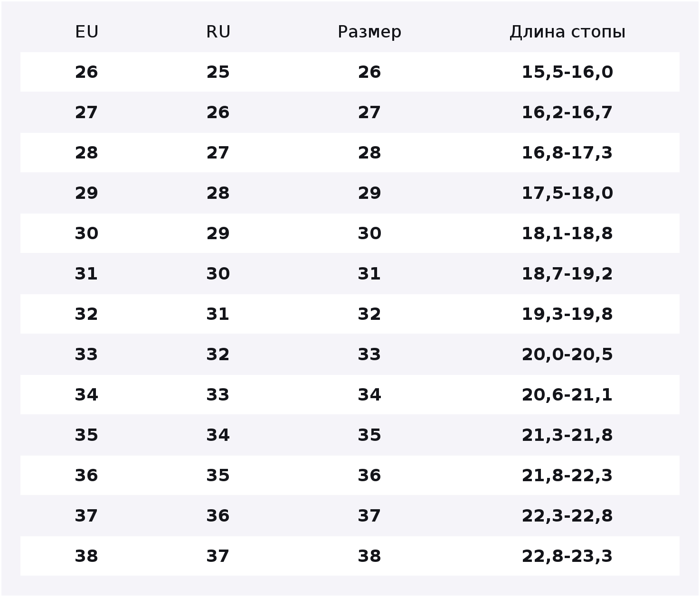Select EU size 38 cell
700x597 pixels.
(86, 556)
